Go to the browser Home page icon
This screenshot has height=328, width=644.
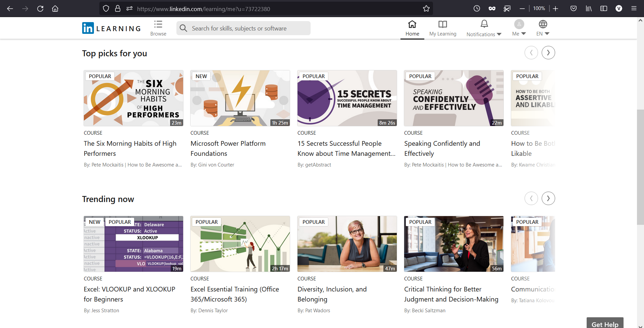pos(55,9)
